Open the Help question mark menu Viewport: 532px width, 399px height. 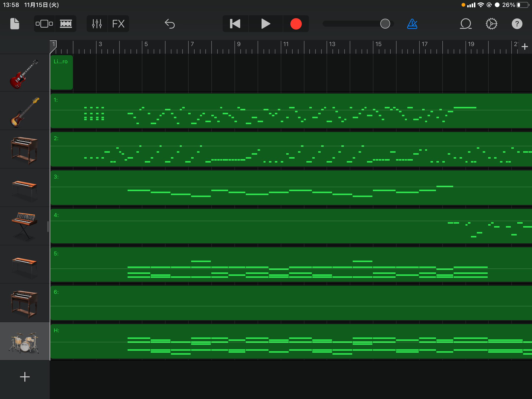pyautogui.click(x=517, y=24)
